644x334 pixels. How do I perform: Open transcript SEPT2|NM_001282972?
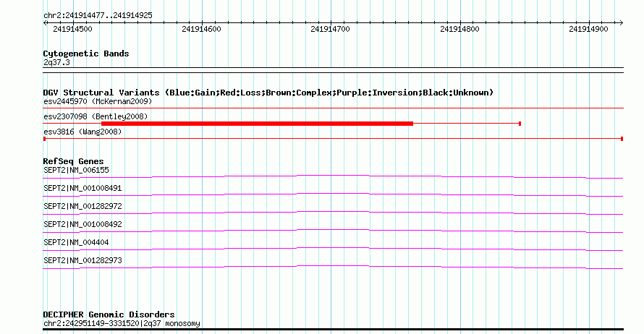tap(82, 206)
